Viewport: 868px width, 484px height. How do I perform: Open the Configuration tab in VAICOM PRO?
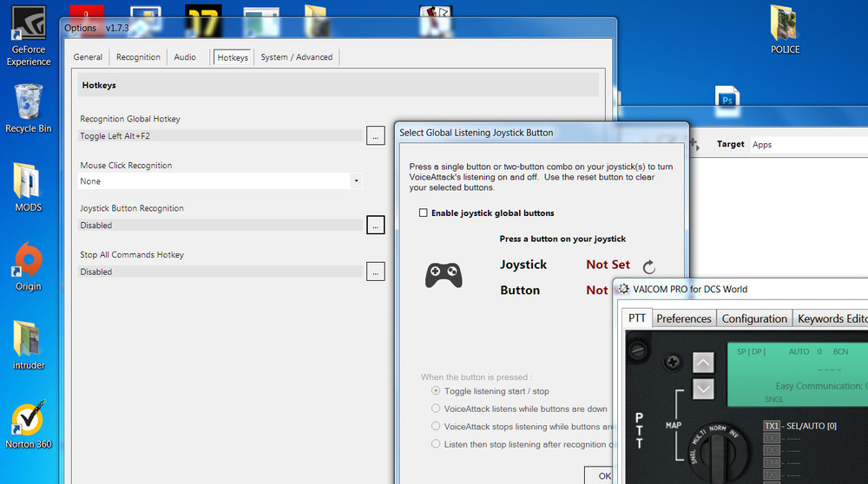[754, 318]
